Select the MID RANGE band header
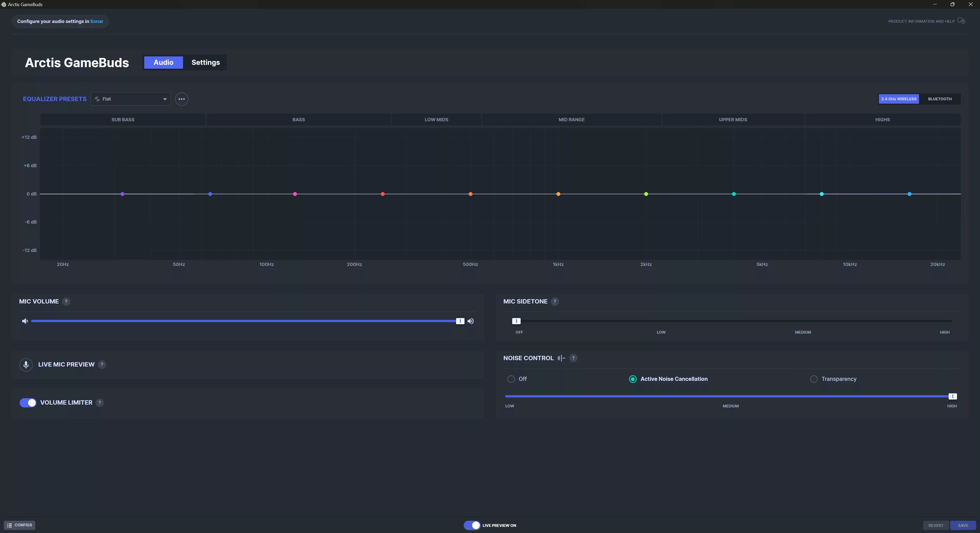Image resolution: width=980 pixels, height=533 pixels. pyautogui.click(x=571, y=119)
